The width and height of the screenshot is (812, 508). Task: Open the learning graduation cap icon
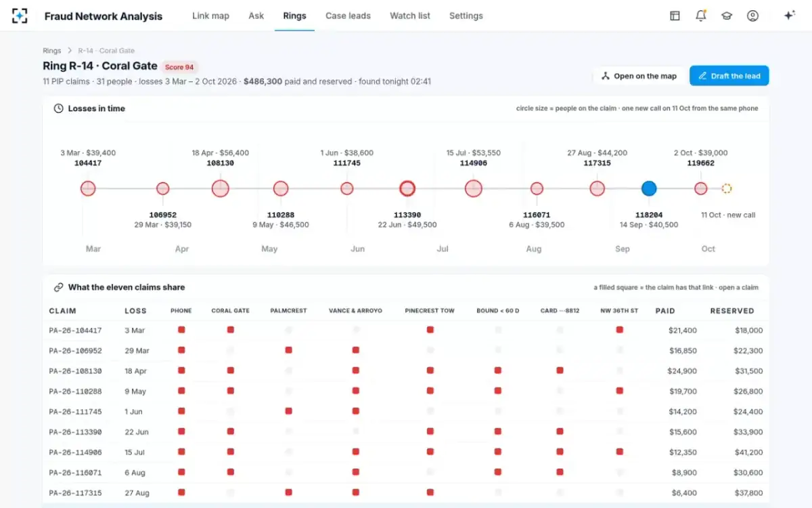click(727, 16)
